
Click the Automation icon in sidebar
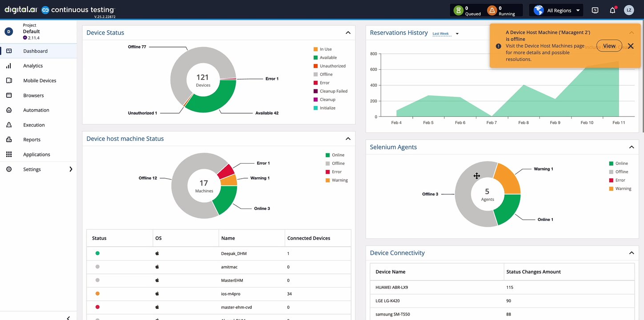pos(9,110)
